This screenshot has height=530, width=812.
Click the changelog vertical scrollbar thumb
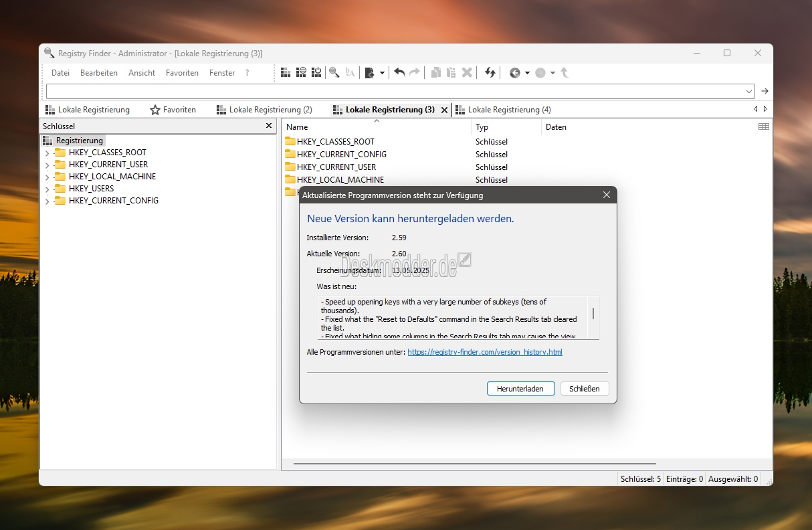(593, 314)
